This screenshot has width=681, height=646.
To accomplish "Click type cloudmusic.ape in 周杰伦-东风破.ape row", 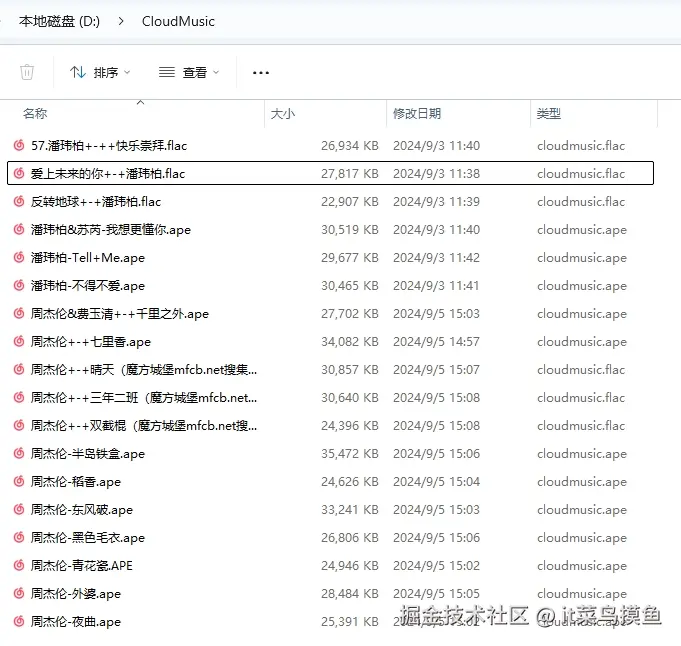I will [582, 510].
